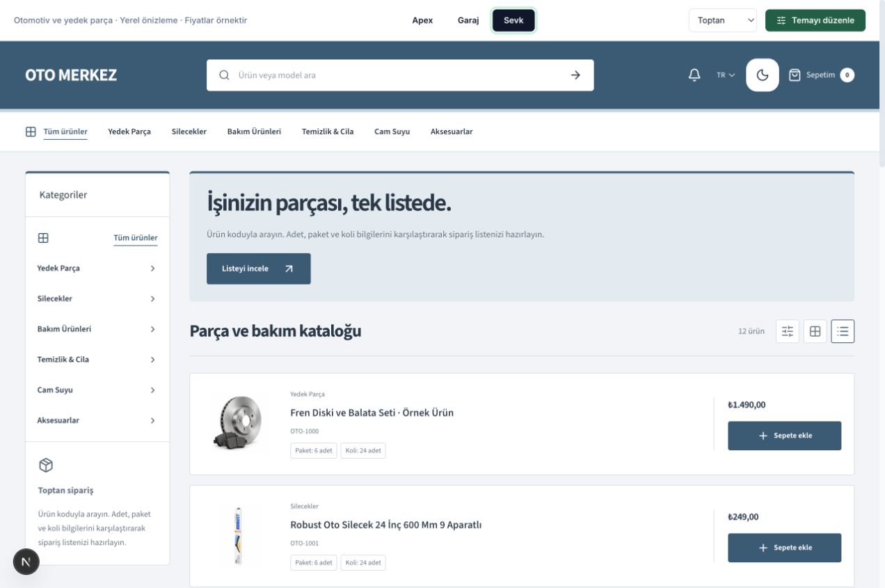
Task: Focus the Ürün veya model ara field
Action: tap(400, 75)
